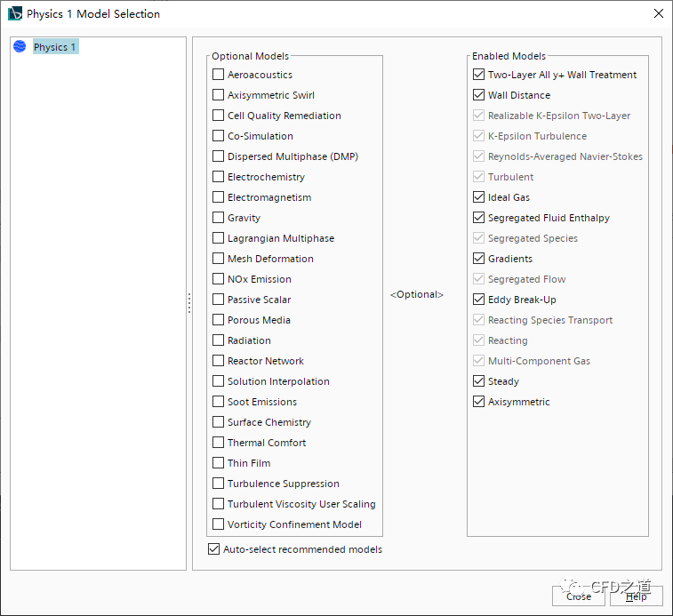The width and height of the screenshot is (673, 616).
Task: Click the vertical panel splitter handle
Action: tap(189, 303)
